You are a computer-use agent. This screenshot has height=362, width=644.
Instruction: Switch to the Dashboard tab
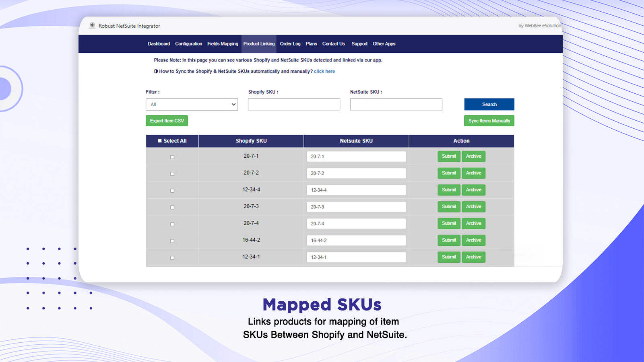(159, 44)
